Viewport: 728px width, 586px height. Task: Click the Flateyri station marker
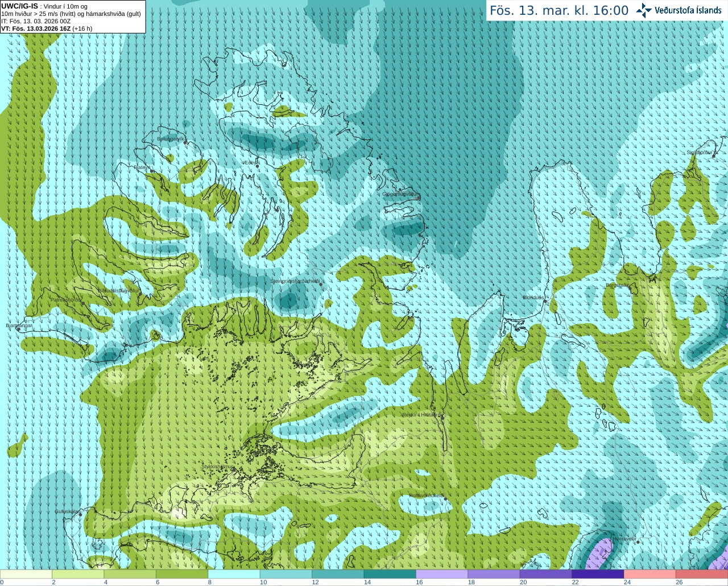(152, 171)
